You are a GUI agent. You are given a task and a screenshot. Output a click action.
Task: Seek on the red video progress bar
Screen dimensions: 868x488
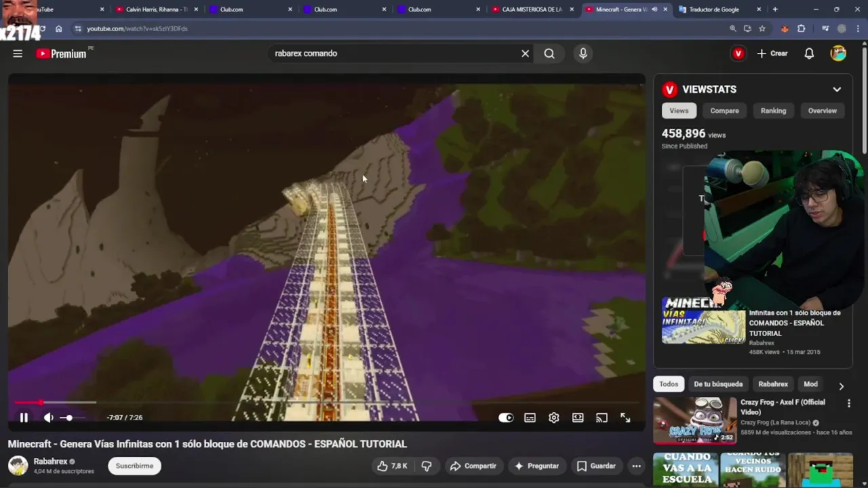[327, 403]
